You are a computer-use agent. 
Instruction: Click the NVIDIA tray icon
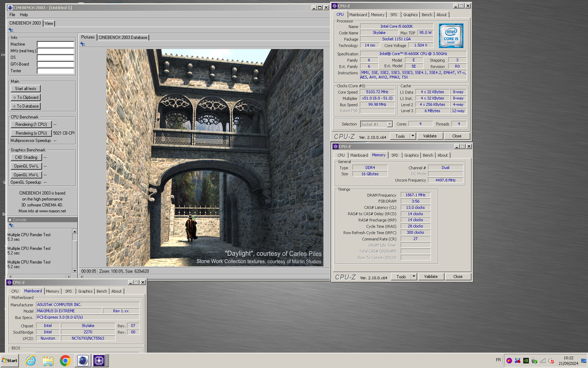(526, 361)
